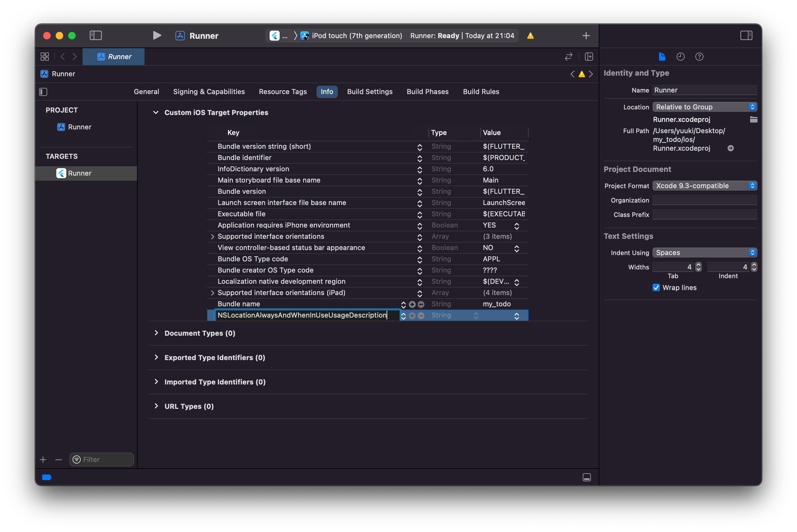Click the warning icon in the jump bar
The height and width of the screenshot is (532, 797).
(582, 74)
